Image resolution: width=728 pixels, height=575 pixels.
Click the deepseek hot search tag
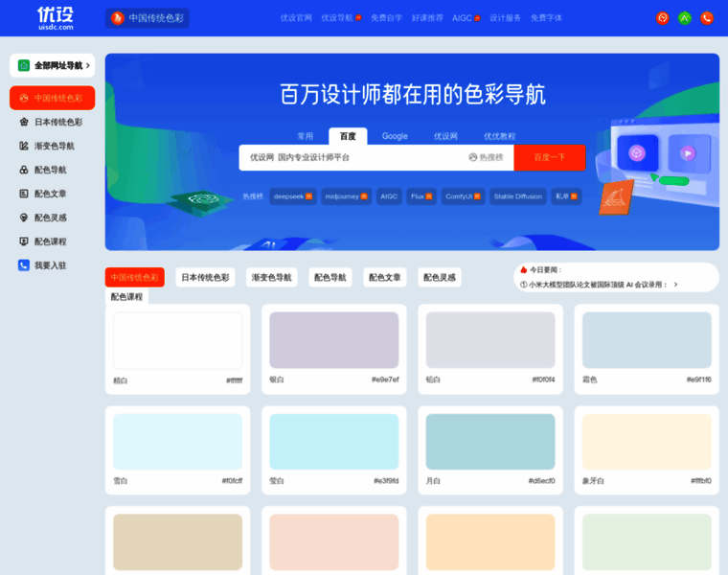(293, 196)
